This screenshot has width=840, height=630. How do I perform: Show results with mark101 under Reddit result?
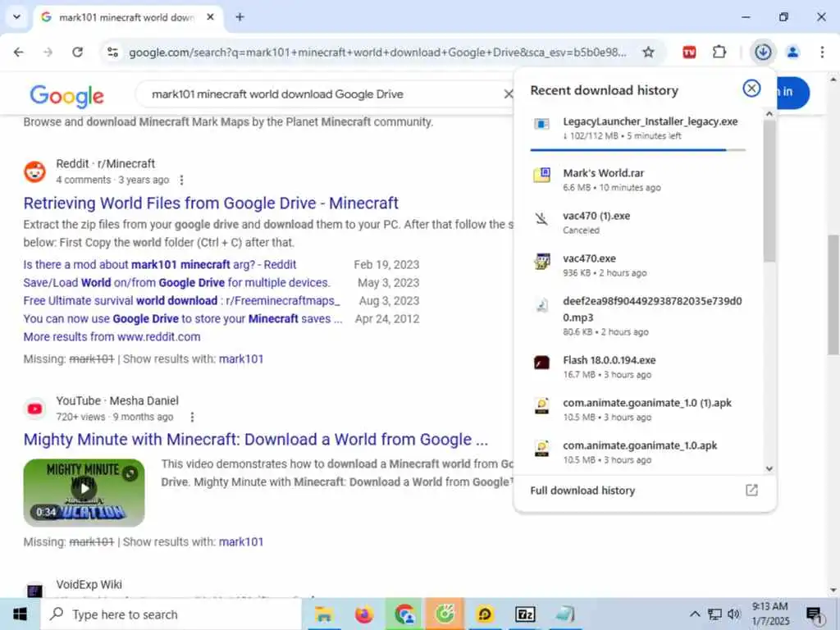[x=241, y=359]
